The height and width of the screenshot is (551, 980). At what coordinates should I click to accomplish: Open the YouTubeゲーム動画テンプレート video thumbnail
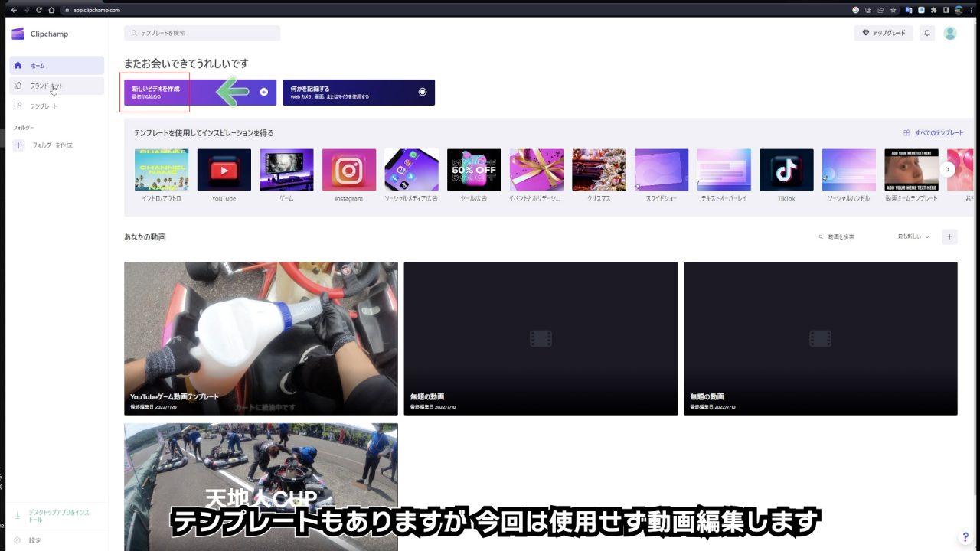[x=261, y=338]
